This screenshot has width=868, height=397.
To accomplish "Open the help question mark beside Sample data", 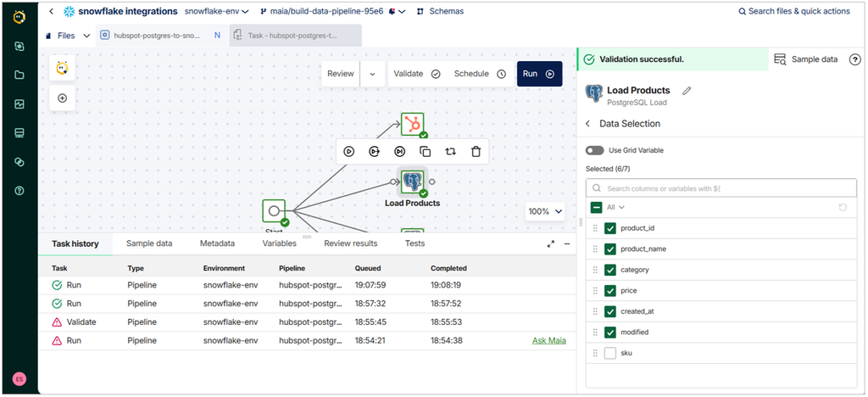I will tap(854, 59).
